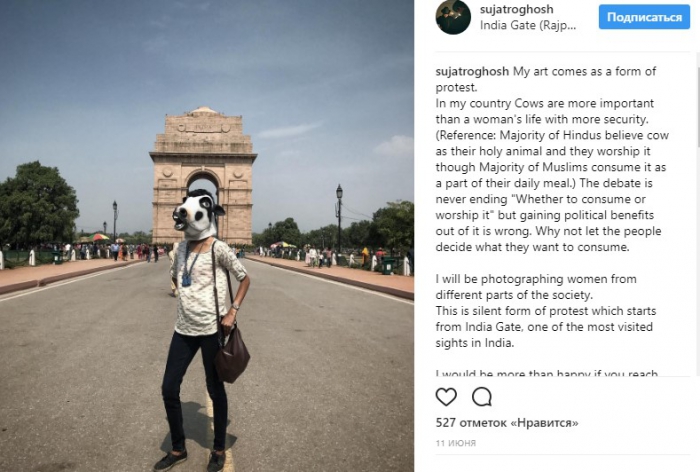Click the caption text 'My art comes as a form of protest'

click(546, 79)
